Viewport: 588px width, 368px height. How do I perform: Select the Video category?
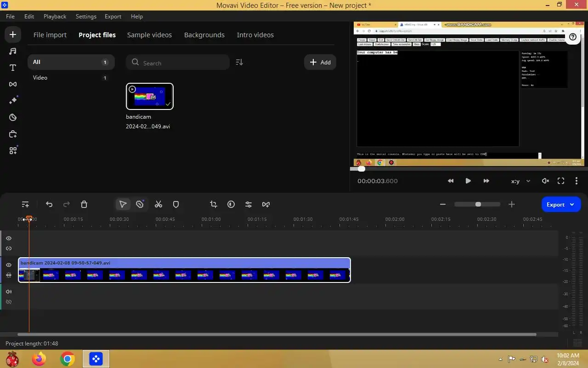click(71, 78)
